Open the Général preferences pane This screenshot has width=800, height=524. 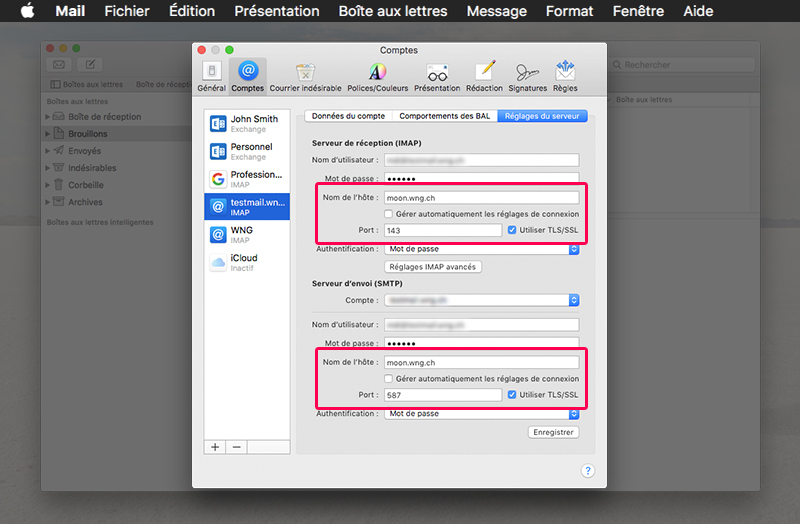212,77
